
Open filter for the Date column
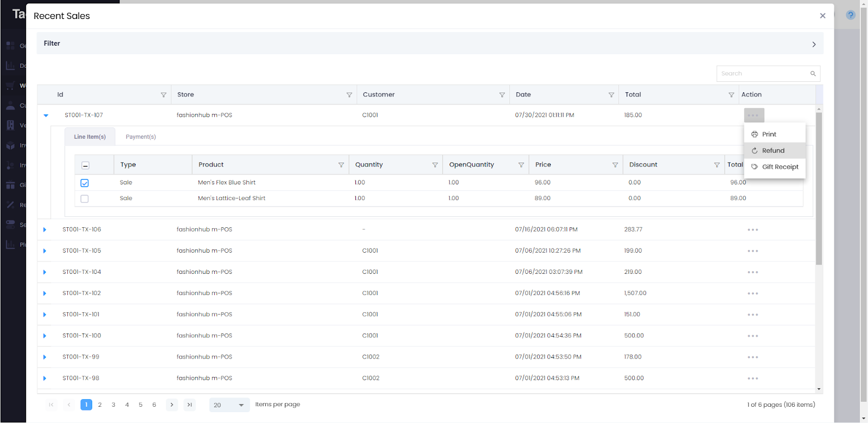click(611, 95)
